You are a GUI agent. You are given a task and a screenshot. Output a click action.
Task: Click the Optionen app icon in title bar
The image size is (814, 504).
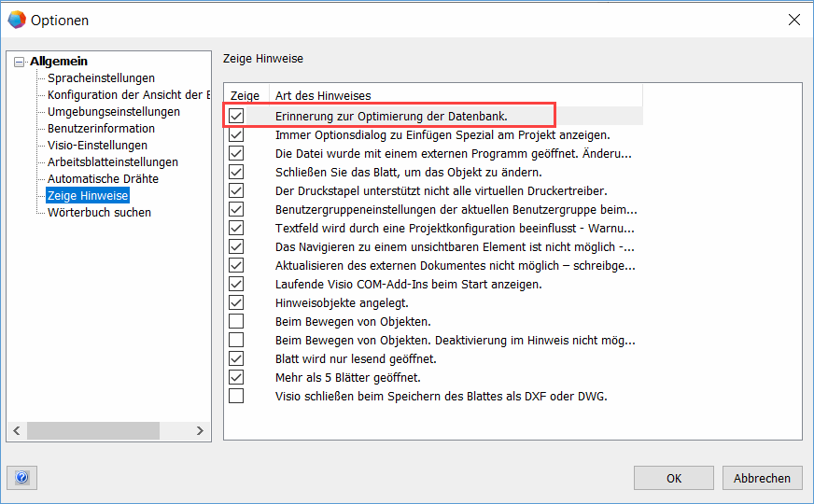[x=16, y=20]
